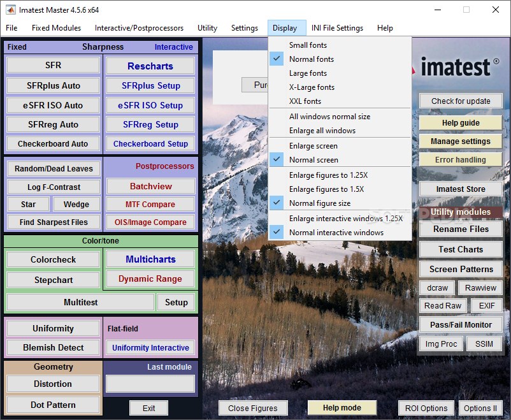Open INI File Settings menu
The height and width of the screenshot is (420, 511).
pyautogui.click(x=337, y=28)
